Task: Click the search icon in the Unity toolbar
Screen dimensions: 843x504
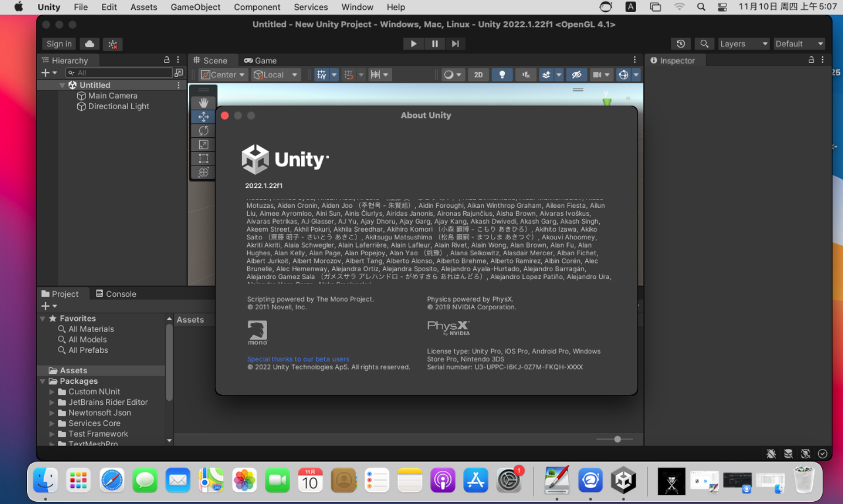Action: pos(704,44)
